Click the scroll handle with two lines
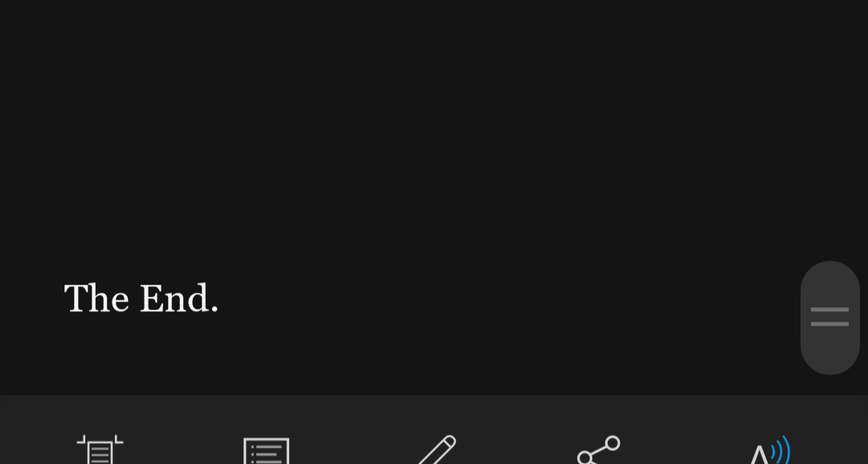 point(829,318)
